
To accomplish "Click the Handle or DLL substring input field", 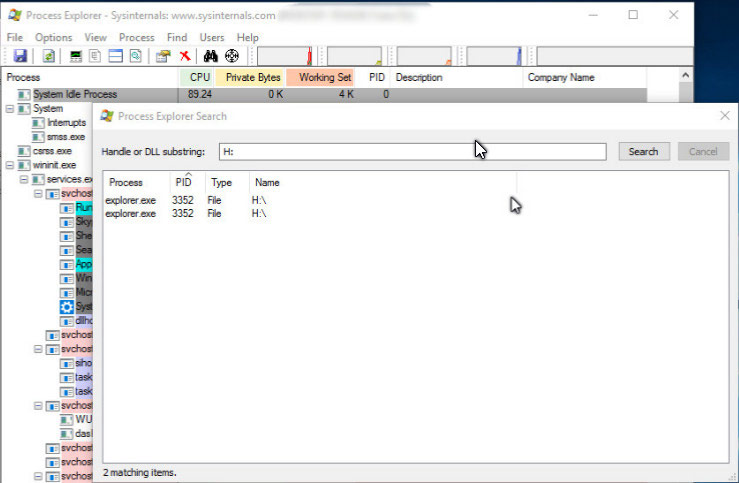I will point(412,152).
